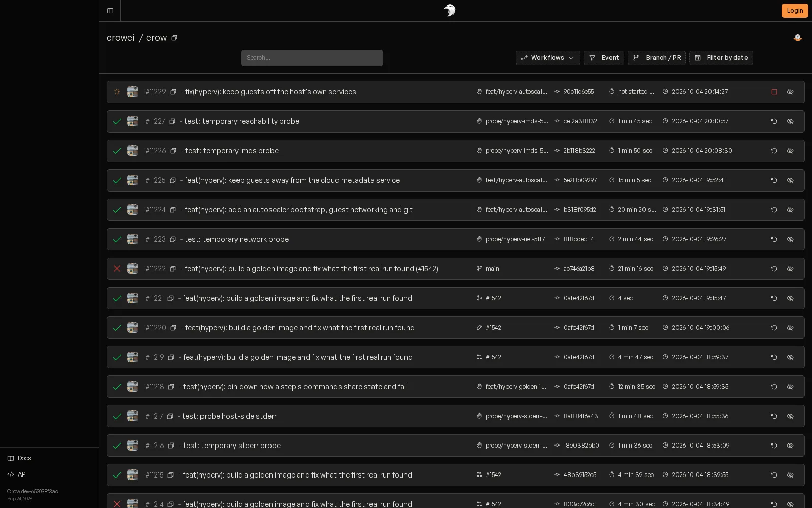Open Filter by date picker
Screen dimensions: 812x508
721,58
